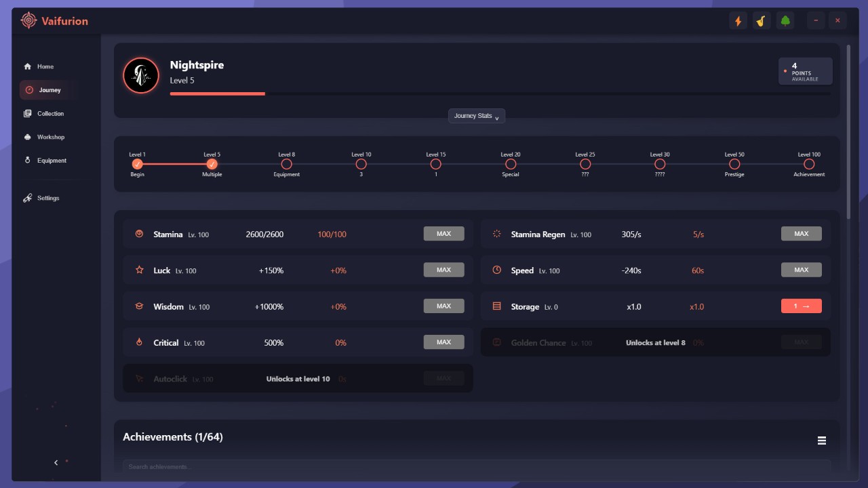Select the Level 20 Special milestone
The height and width of the screenshot is (488, 868).
511,164
